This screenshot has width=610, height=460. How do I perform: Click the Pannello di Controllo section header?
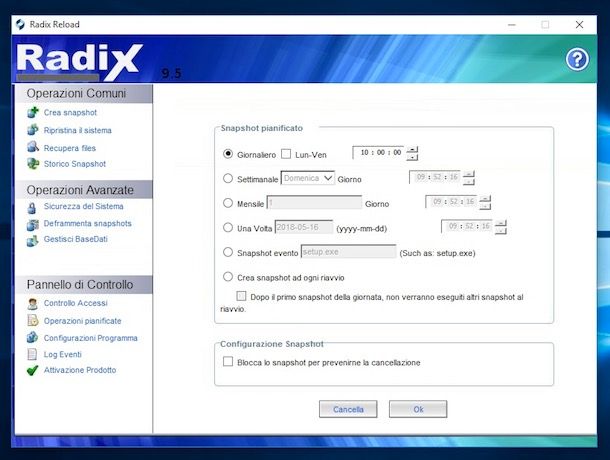tap(84, 284)
